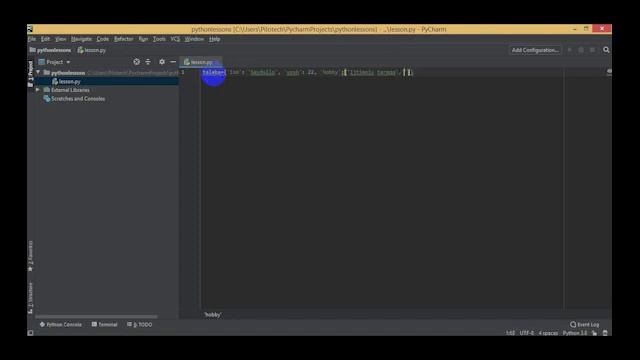Click the Scratches and Consoles icon

(47, 99)
